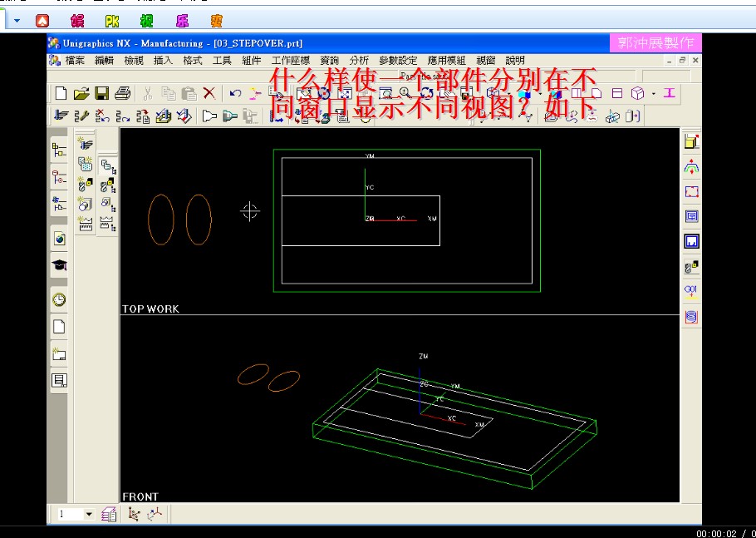Image resolution: width=756 pixels, height=538 pixels.
Task: Click the Generate Tool Path icon
Action: coord(61,116)
